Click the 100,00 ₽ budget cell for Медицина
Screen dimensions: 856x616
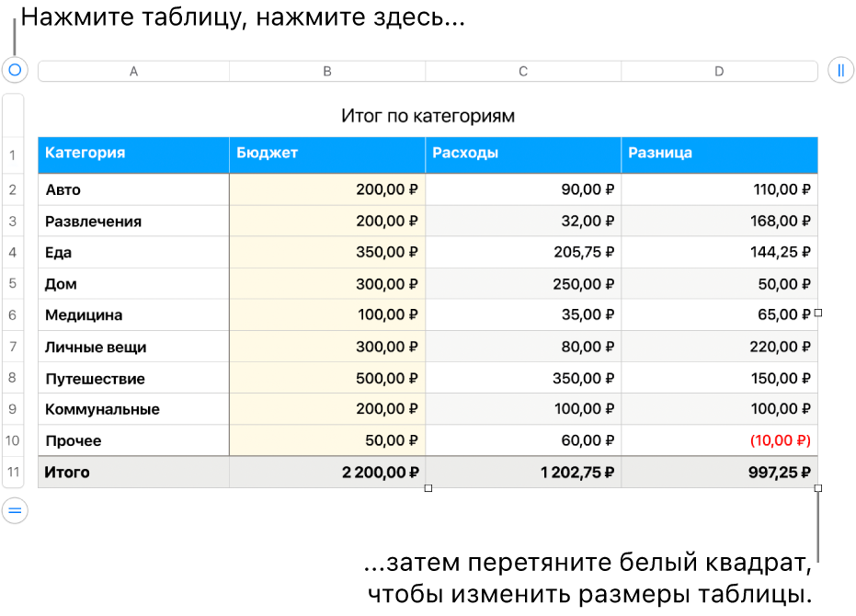point(327,315)
